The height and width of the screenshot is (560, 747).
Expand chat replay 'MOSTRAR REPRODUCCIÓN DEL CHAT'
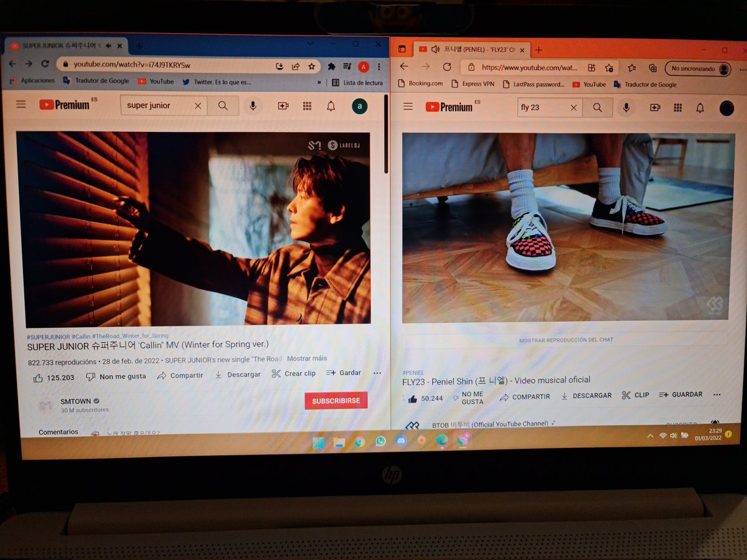coord(565,340)
